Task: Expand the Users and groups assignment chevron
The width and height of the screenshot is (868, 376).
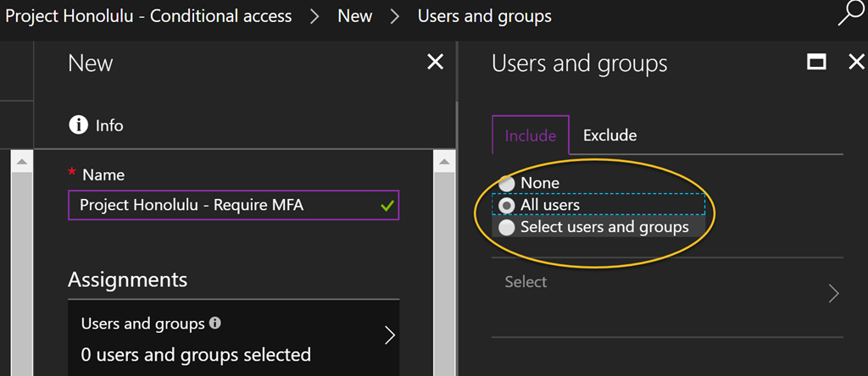Action: pos(390,335)
